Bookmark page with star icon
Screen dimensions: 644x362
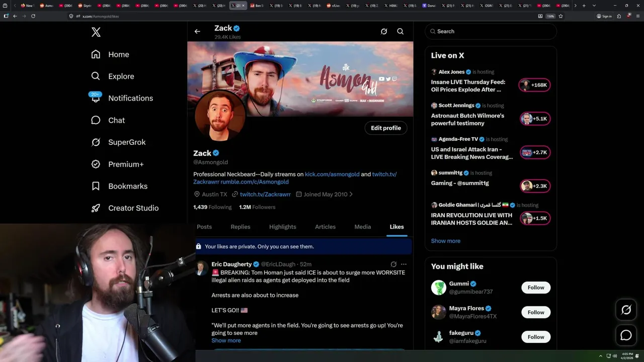(560, 16)
